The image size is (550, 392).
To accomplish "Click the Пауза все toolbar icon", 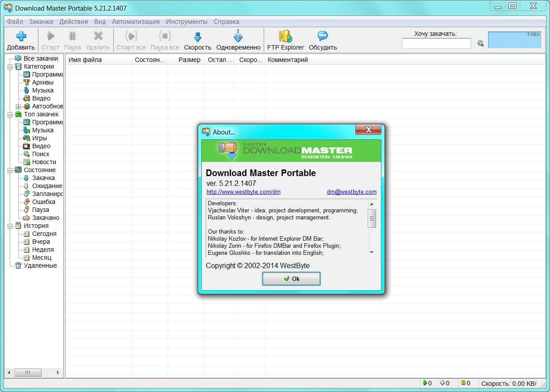I will [x=165, y=40].
